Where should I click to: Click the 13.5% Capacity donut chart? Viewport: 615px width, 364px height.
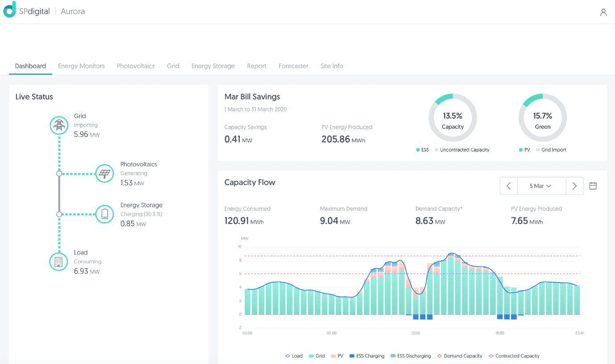click(x=453, y=118)
